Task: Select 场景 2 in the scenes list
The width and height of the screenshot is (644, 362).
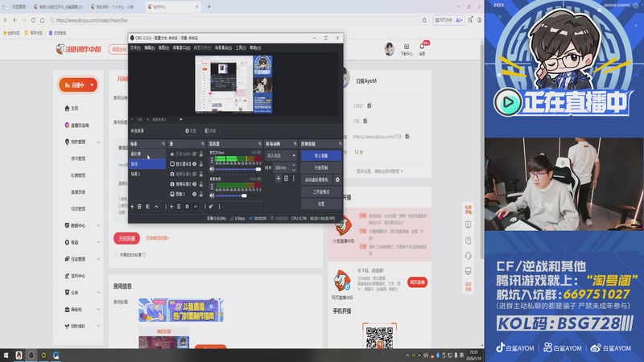Action: pyautogui.click(x=147, y=174)
